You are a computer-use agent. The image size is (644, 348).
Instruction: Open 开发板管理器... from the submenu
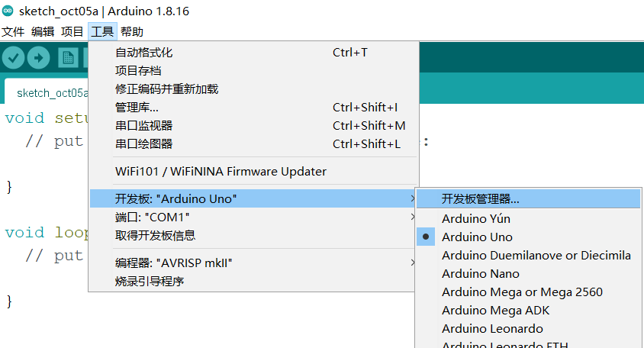pos(480,198)
